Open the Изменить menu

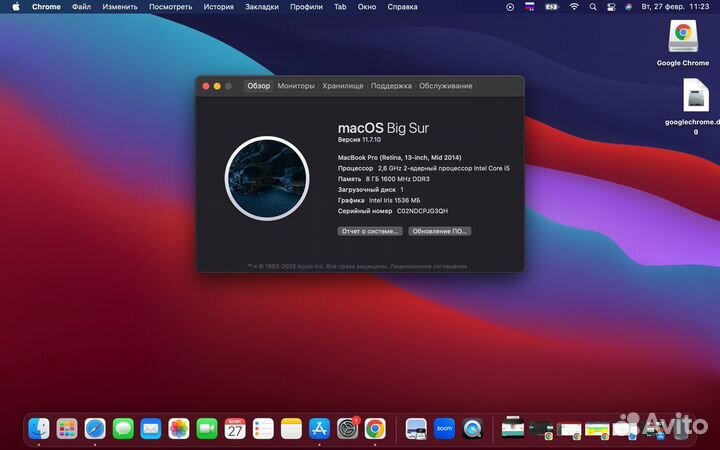(x=120, y=7)
